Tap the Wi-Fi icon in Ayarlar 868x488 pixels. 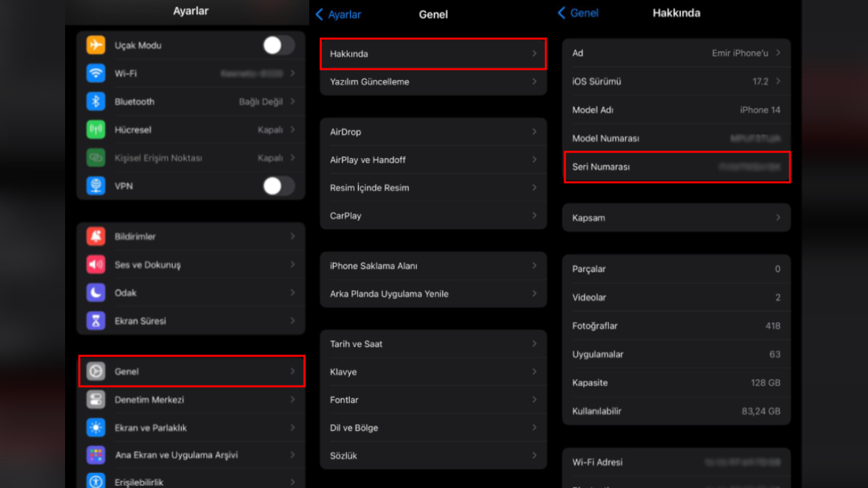click(96, 73)
